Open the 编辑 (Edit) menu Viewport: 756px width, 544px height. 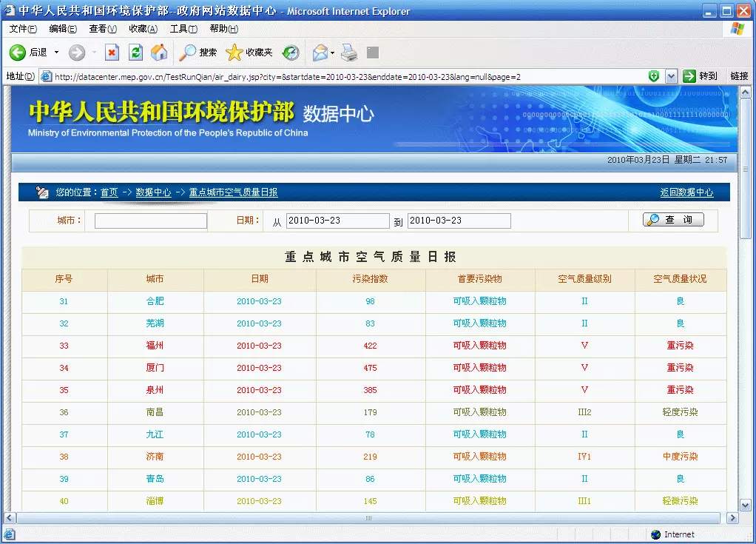[63, 29]
